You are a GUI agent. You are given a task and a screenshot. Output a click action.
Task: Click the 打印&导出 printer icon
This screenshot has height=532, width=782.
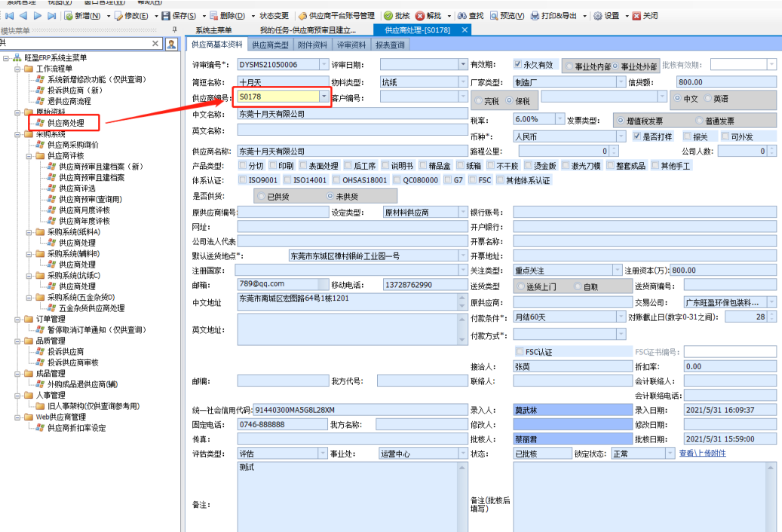tap(535, 16)
